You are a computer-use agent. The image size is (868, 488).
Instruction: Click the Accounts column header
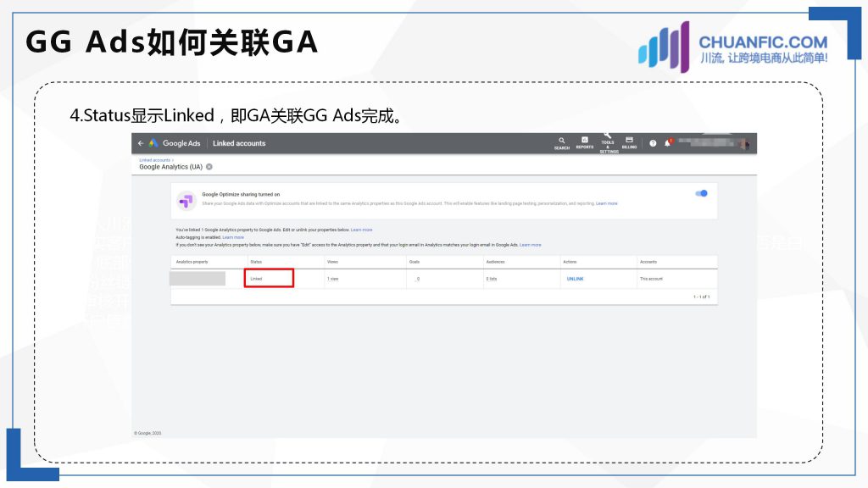[648, 262]
